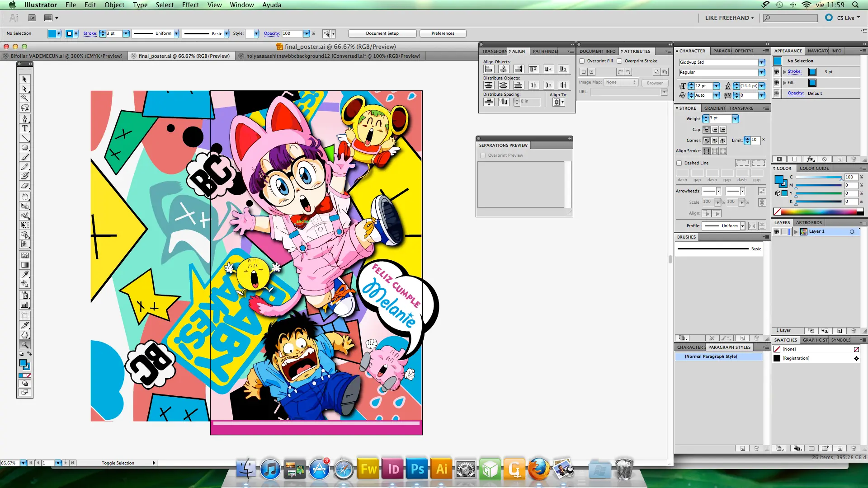Screen dimensions: 868x488
Task: Open the LIKE FREEHAND workspace switcher
Action: tap(729, 18)
